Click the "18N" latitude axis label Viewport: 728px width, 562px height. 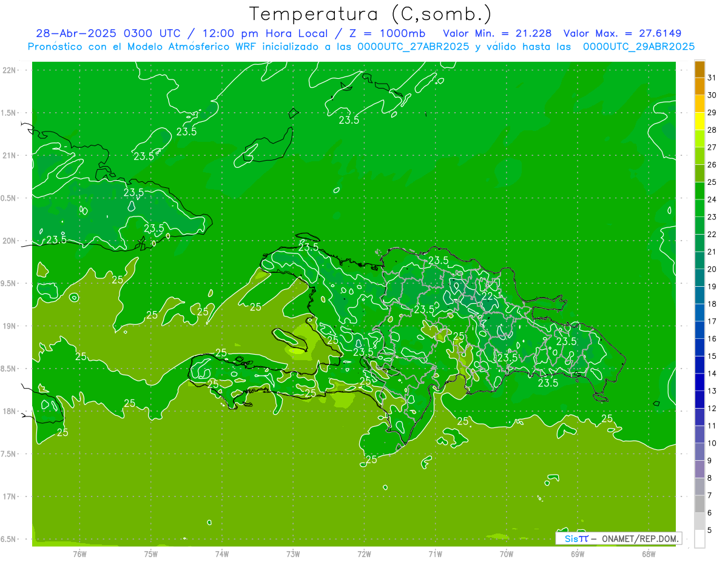tap(10, 411)
